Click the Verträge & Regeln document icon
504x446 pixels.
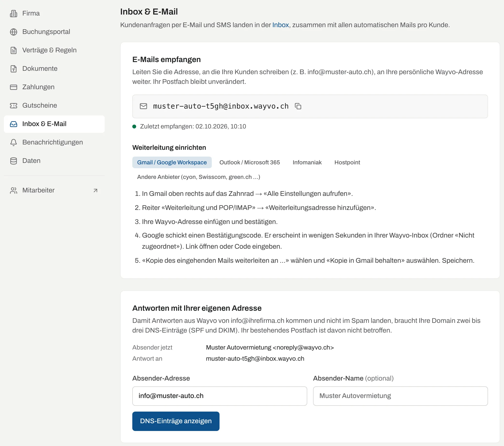pyautogui.click(x=14, y=50)
